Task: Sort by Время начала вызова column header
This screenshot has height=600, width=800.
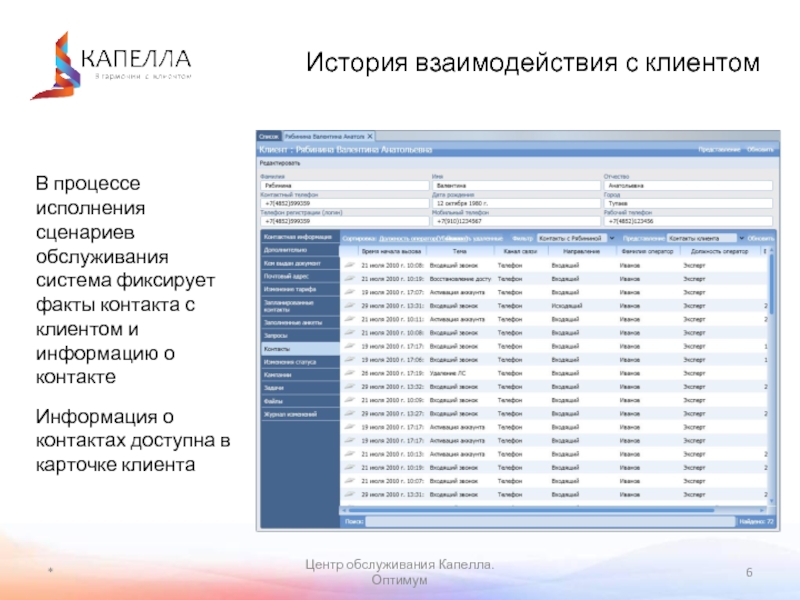Action: tap(391, 252)
